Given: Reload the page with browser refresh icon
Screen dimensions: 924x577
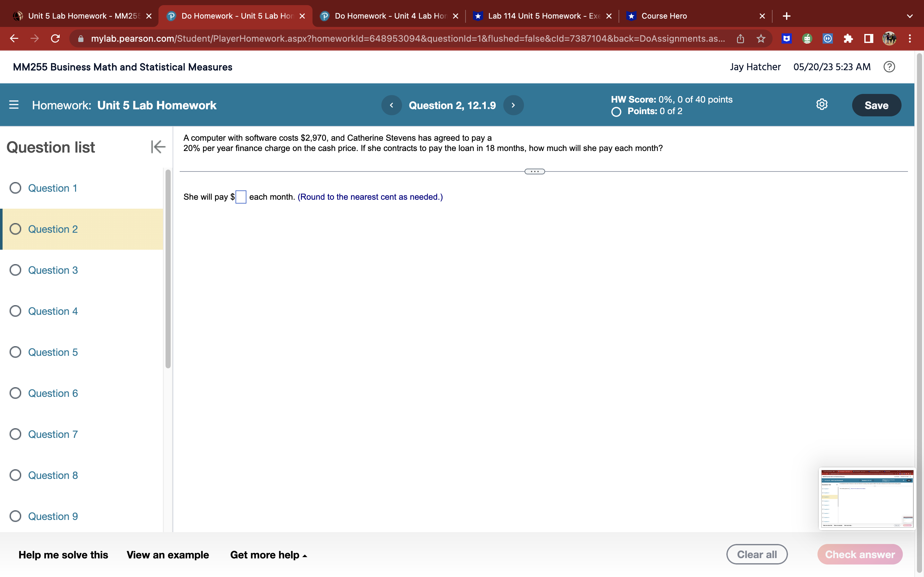Looking at the screenshot, I should [x=56, y=38].
